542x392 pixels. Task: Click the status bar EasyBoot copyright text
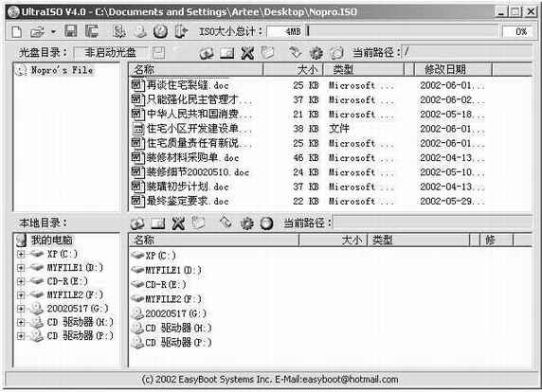point(270,380)
